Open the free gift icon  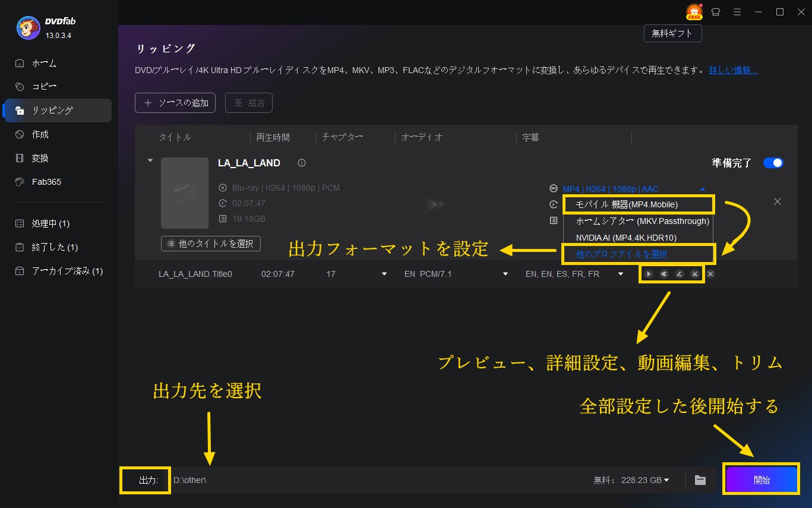point(694,12)
